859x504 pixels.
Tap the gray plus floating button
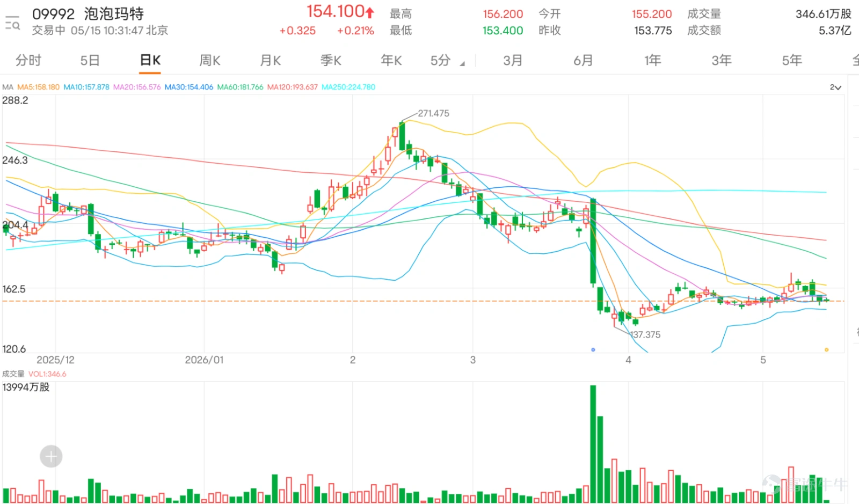tap(51, 457)
